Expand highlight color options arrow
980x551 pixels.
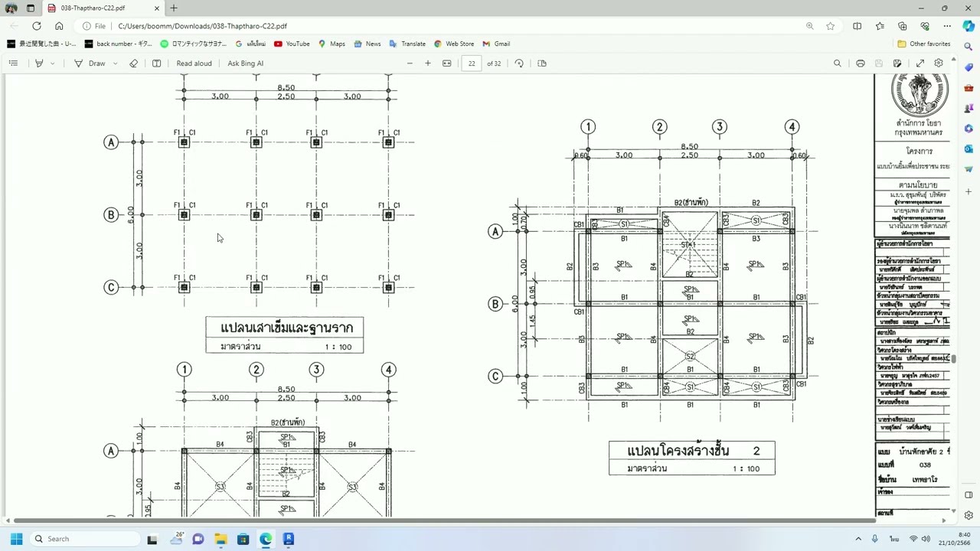52,64
